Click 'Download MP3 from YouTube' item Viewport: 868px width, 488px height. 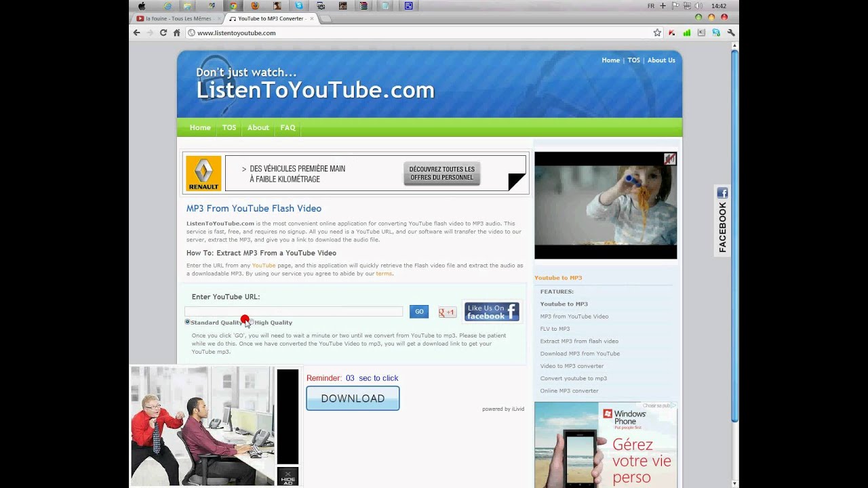click(580, 354)
